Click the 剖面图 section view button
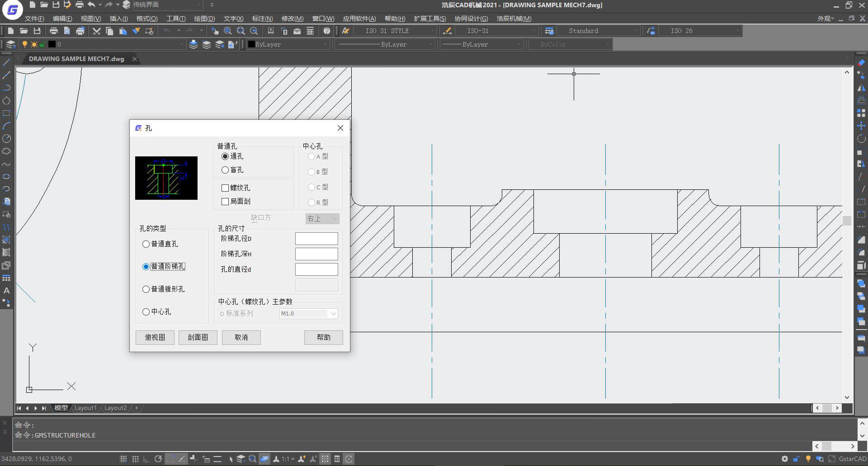The image size is (868, 466). coord(198,337)
